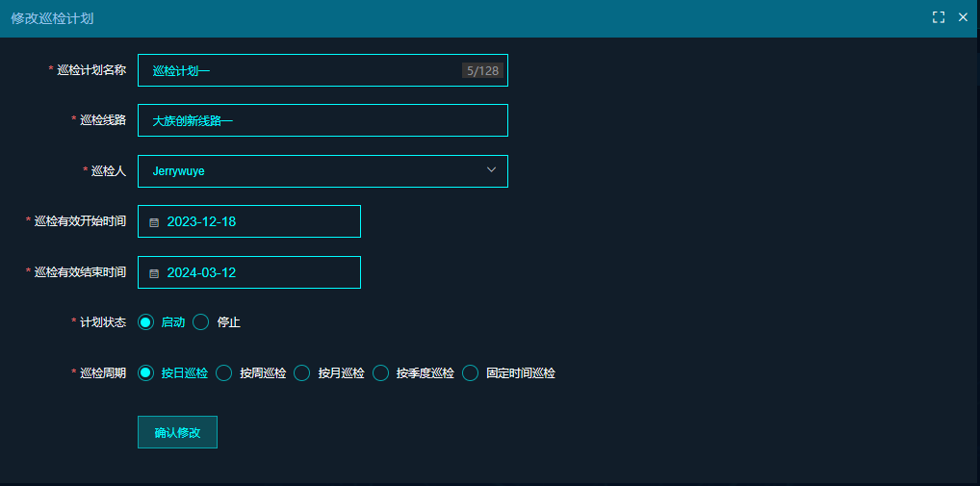This screenshot has height=486, width=980.
Task: Close the 修改巡检计划 dialog
Action: 963,17
